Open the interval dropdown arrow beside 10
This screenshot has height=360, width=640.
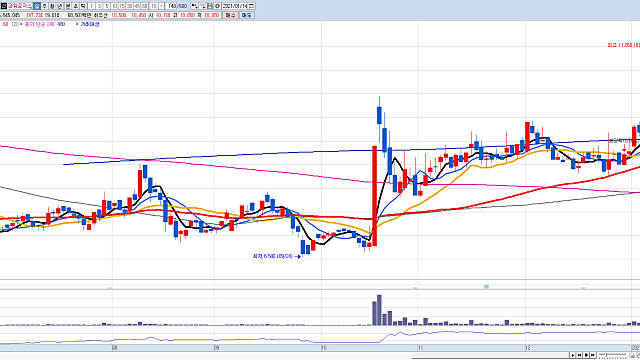click(x=161, y=6)
